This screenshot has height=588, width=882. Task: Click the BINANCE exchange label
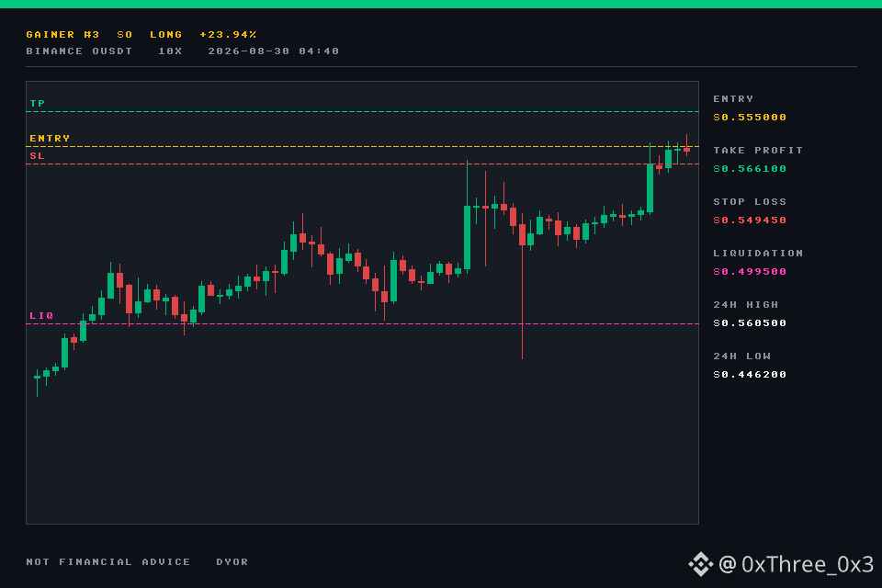pyautogui.click(x=54, y=51)
